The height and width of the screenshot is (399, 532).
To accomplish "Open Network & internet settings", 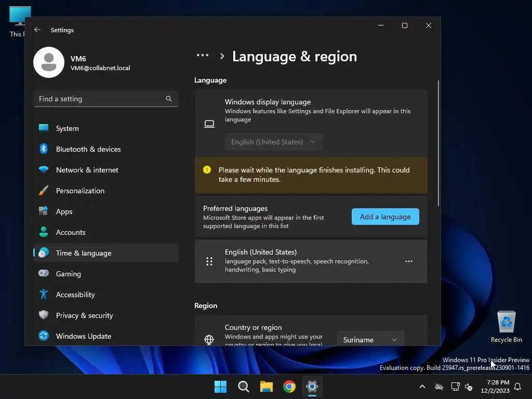I will [106, 170].
